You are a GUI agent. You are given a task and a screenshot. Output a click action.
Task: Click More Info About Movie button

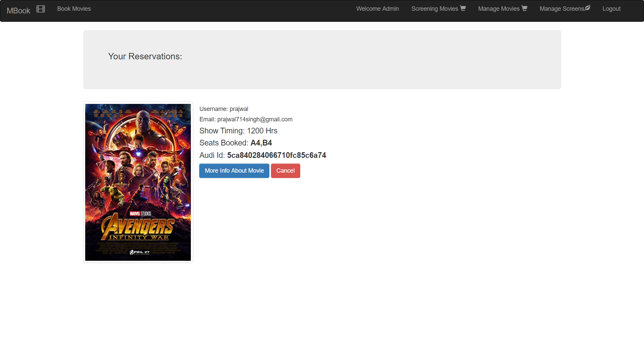234,171
